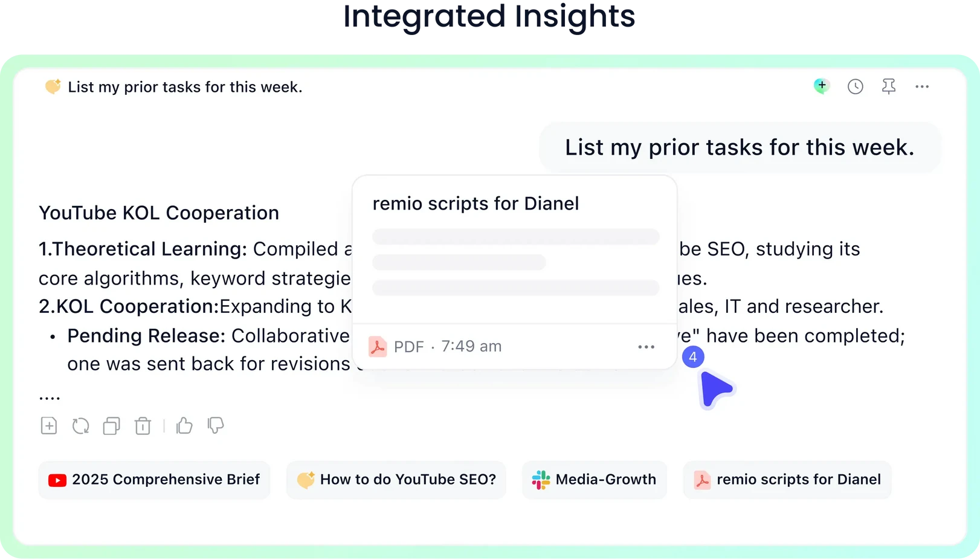Click the add-to-note icon below the response
This screenshot has width=980, height=560.
click(x=49, y=426)
